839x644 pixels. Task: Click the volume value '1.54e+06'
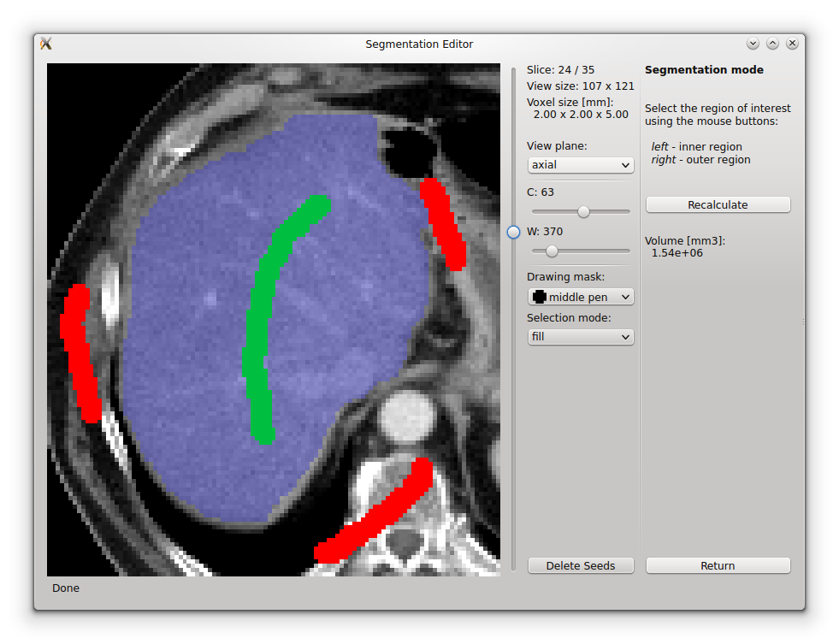pyautogui.click(x=677, y=253)
